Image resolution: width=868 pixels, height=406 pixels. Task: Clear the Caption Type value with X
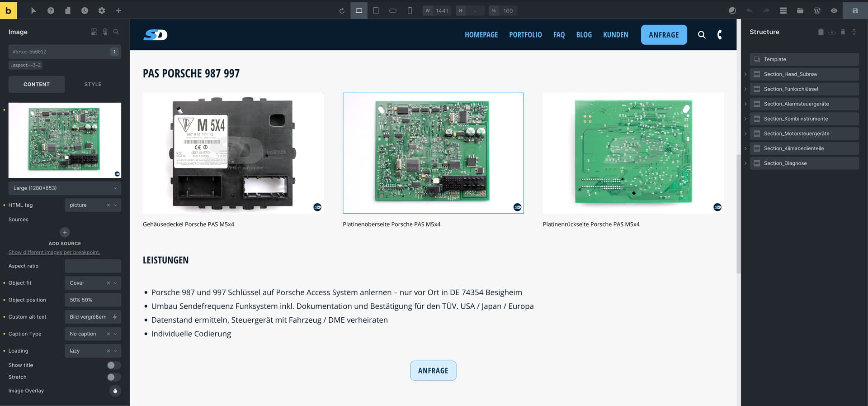click(x=108, y=334)
